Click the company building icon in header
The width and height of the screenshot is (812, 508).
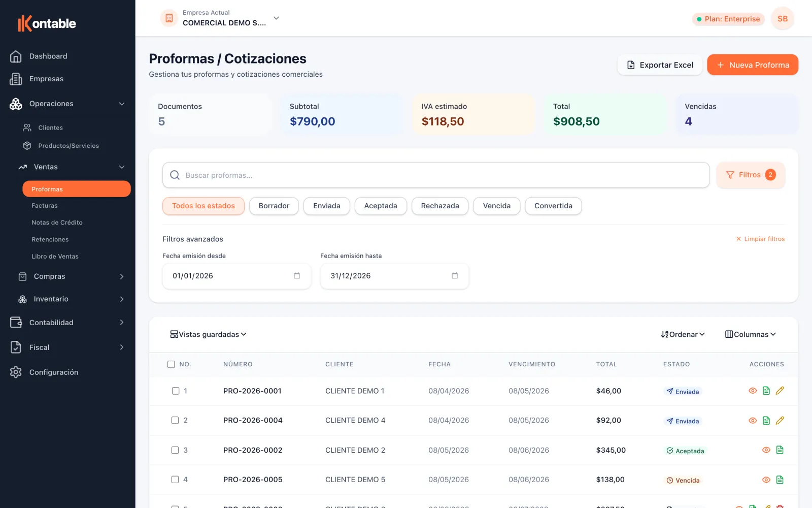[x=169, y=18]
